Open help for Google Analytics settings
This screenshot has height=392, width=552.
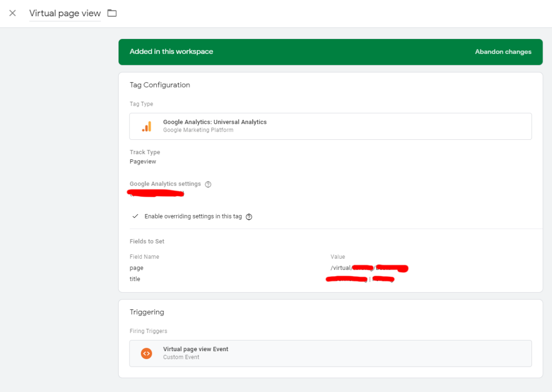208,185
